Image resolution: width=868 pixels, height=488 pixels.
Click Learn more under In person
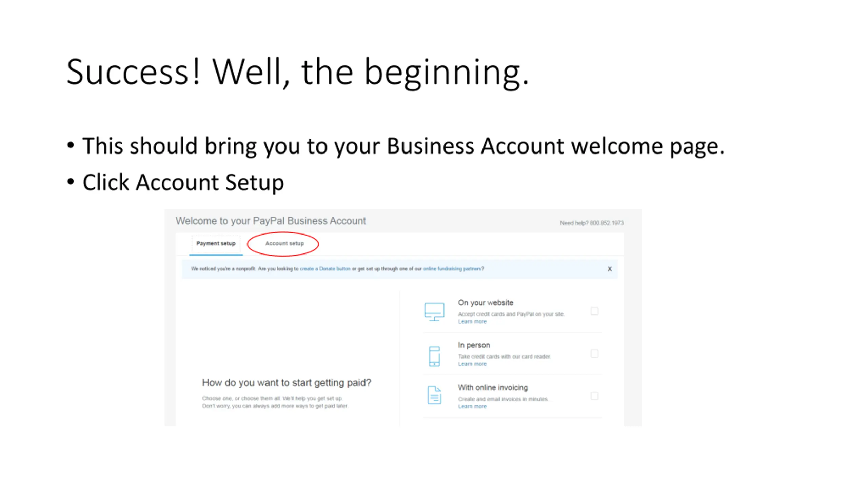click(x=472, y=364)
